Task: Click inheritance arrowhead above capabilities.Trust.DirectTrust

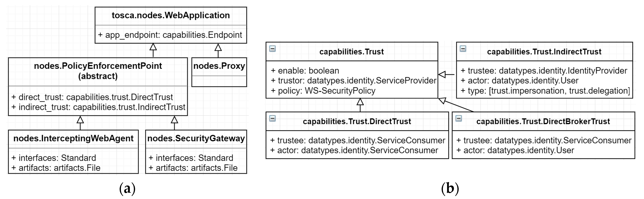Action: pyautogui.click(x=360, y=102)
